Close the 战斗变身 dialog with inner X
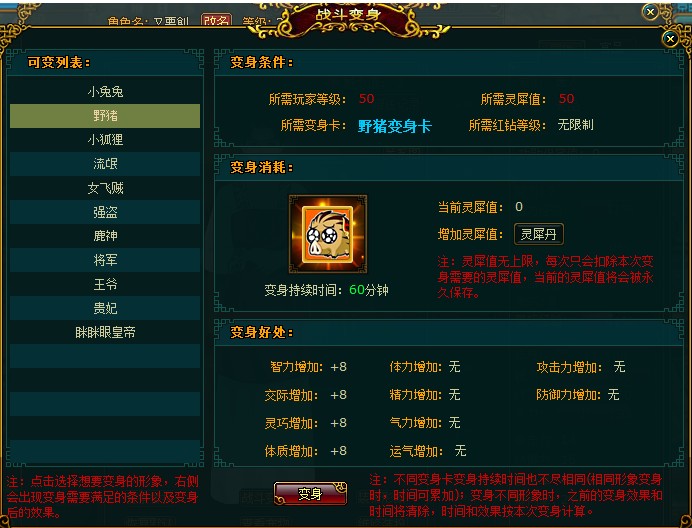The width and height of the screenshot is (692, 528). pos(670,39)
